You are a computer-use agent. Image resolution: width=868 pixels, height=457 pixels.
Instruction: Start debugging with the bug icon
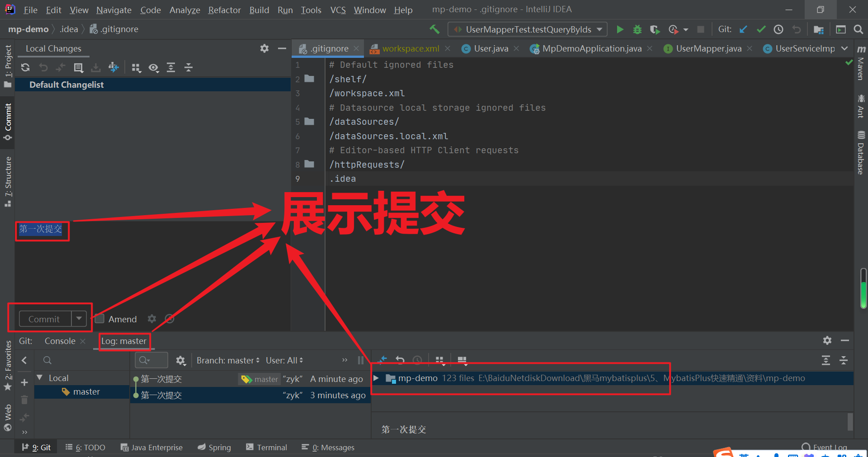637,29
